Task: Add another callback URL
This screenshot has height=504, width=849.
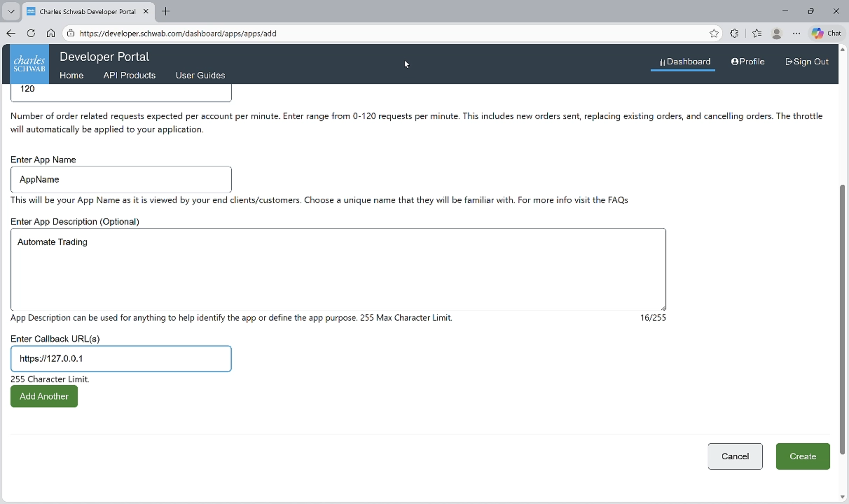Action: click(43, 396)
